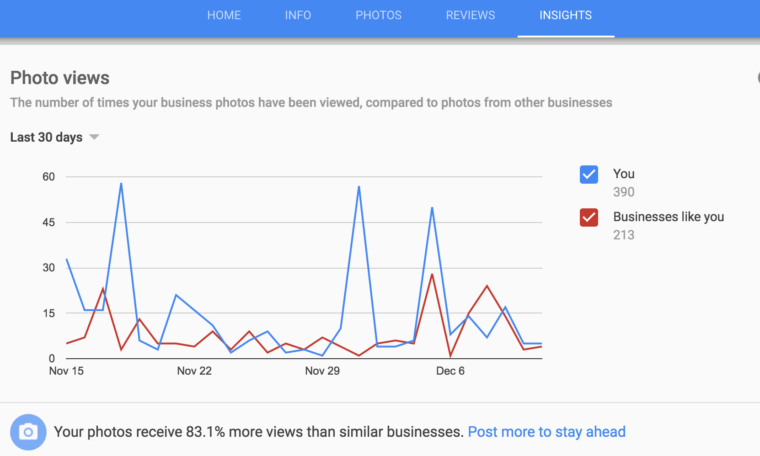
Task: Click the "Nov 22" date label on chart axis
Action: [x=194, y=371]
